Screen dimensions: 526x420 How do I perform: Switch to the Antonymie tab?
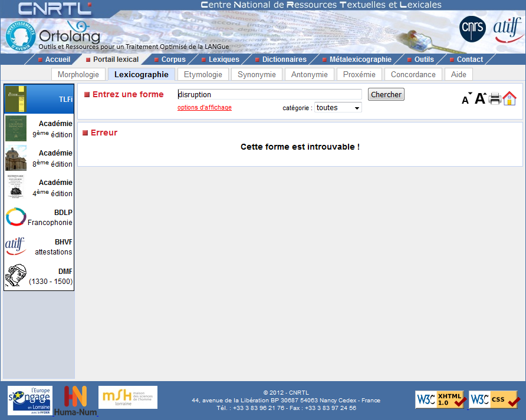click(x=310, y=74)
